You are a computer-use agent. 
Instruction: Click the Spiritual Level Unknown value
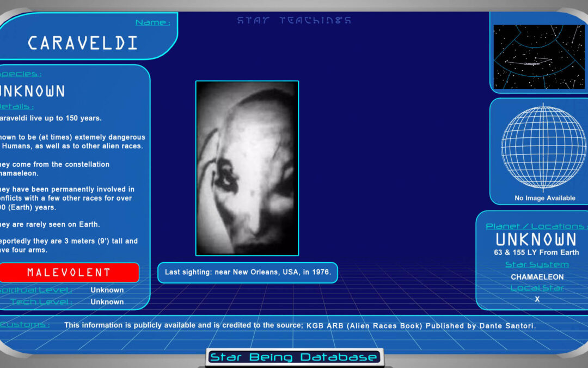(107, 290)
